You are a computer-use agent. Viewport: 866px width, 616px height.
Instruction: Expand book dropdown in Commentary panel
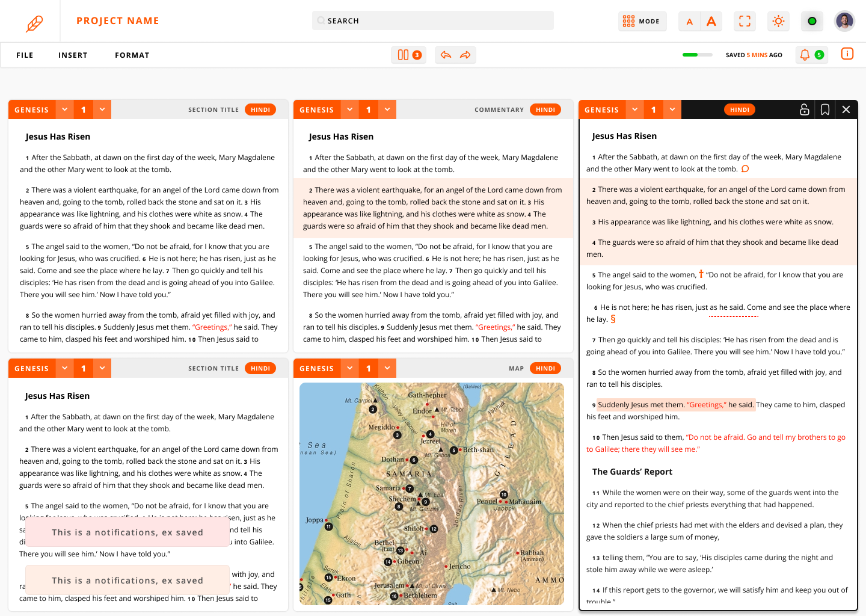pos(349,109)
